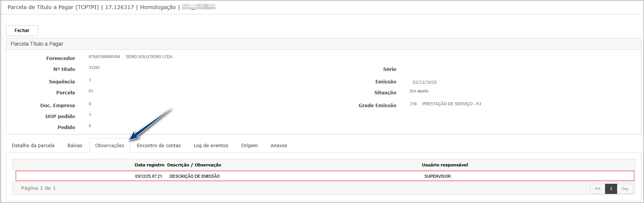Click the SUPERVISOR user cell

(x=437, y=176)
